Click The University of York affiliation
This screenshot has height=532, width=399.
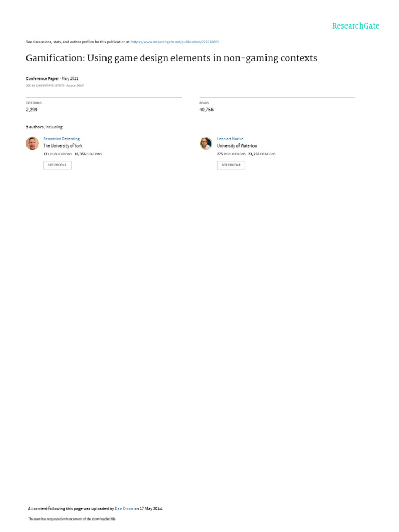[x=63, y=145]
